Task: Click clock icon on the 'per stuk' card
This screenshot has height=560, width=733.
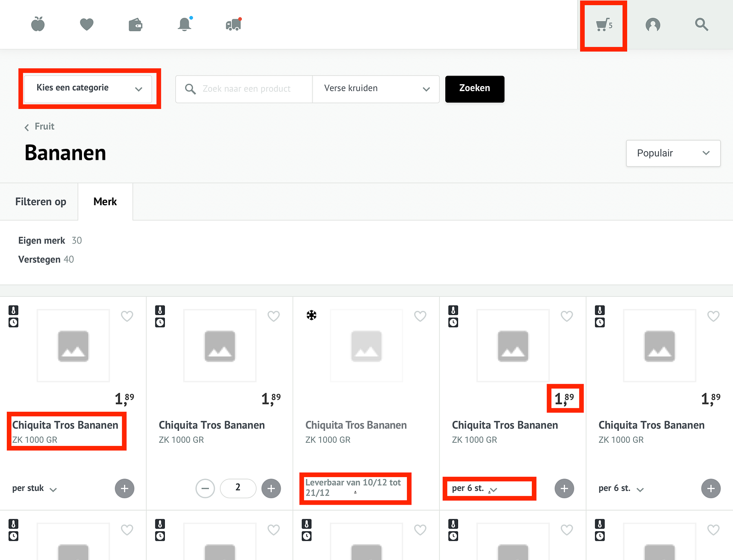Action: [x=14, y=322]
